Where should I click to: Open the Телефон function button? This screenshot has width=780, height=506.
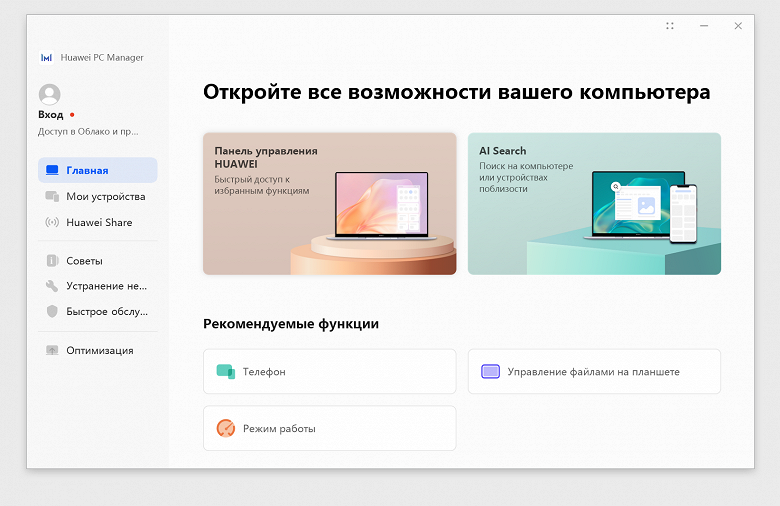pyautogui.click(x=329, y=371)
